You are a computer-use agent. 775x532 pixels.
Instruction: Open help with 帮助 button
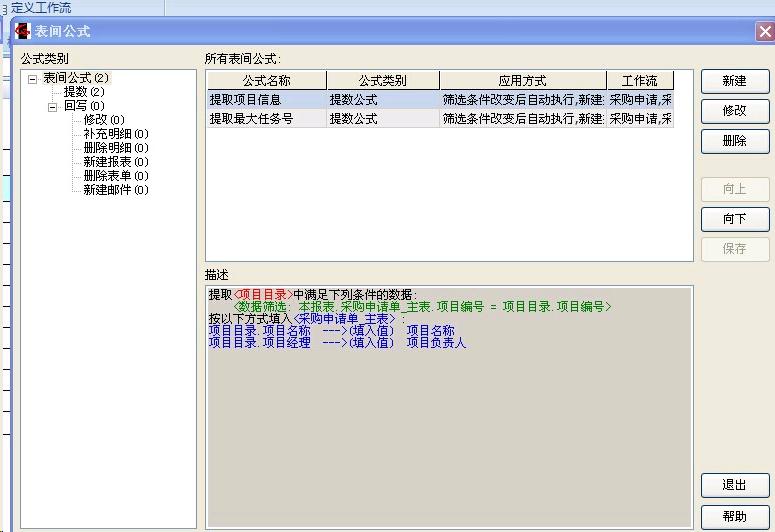tap(734, 516)
